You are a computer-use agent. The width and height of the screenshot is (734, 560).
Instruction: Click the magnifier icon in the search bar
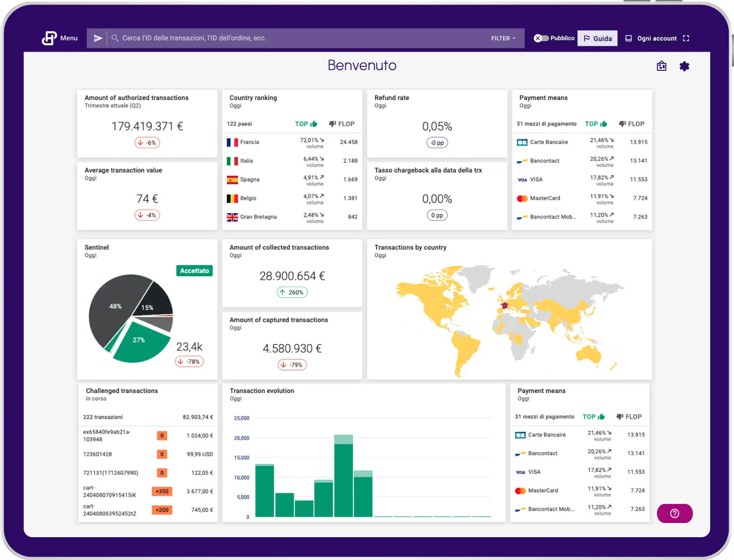pos(115,38)
